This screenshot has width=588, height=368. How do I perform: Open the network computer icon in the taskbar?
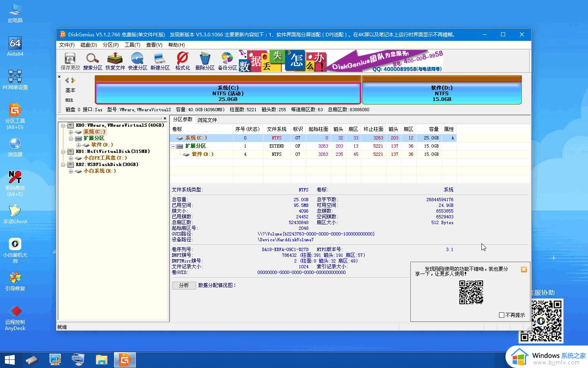tap(55, 360)
